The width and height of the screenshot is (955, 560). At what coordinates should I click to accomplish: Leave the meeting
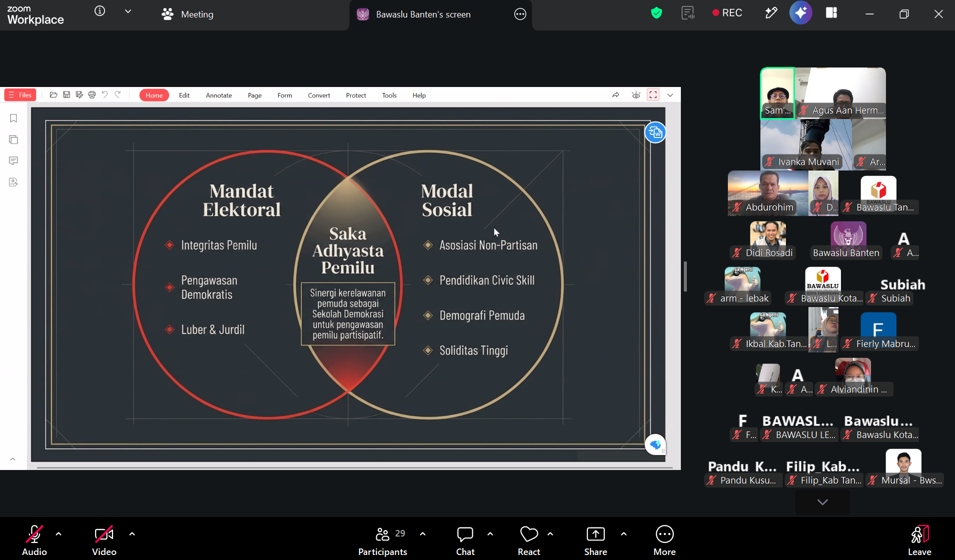click(919, 540)
